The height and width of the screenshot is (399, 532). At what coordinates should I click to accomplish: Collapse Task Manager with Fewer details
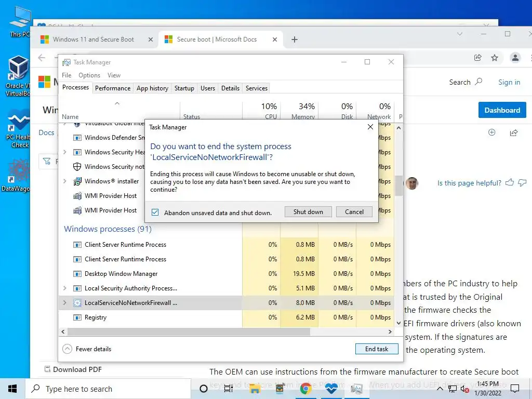tap(87, 349)
